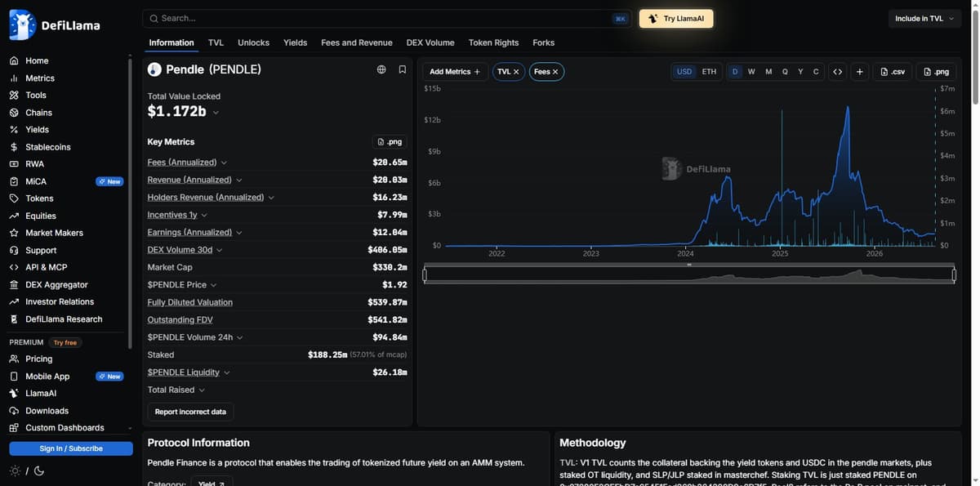Image resolution: width=980 pixels, height=486 pixels.
Task: Click the left handle of chart range slider
Action: (425, 275)
